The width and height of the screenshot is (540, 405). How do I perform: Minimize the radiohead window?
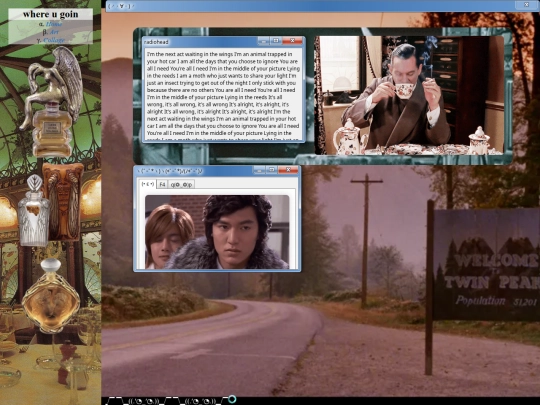click(263, 41)
